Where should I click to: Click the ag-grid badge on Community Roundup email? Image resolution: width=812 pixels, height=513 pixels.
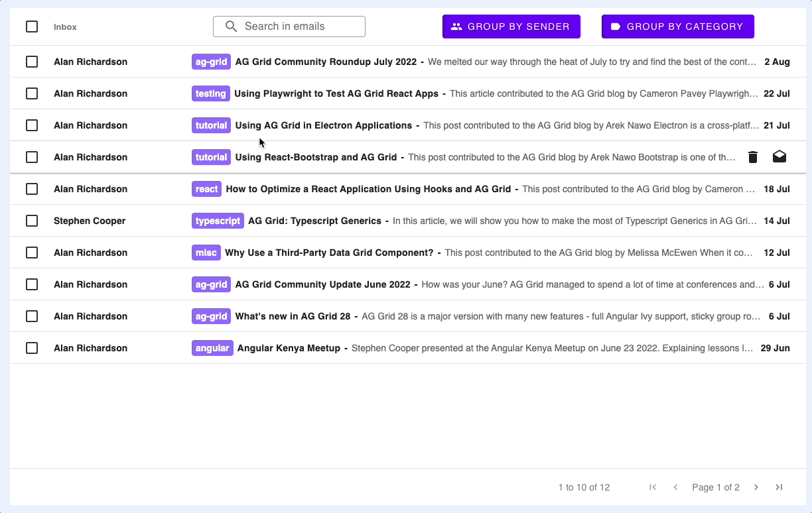pyautogui.click(x=210, y=62)
